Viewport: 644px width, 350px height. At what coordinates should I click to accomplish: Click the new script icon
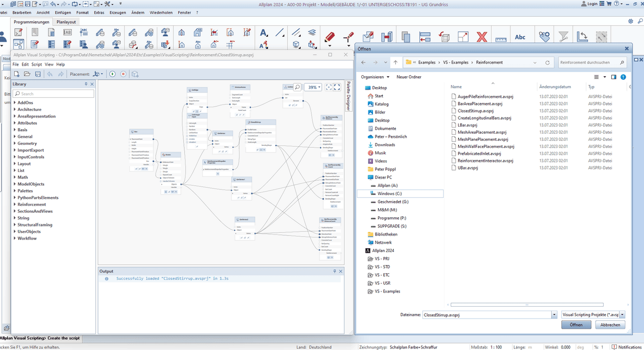[17, 74]
